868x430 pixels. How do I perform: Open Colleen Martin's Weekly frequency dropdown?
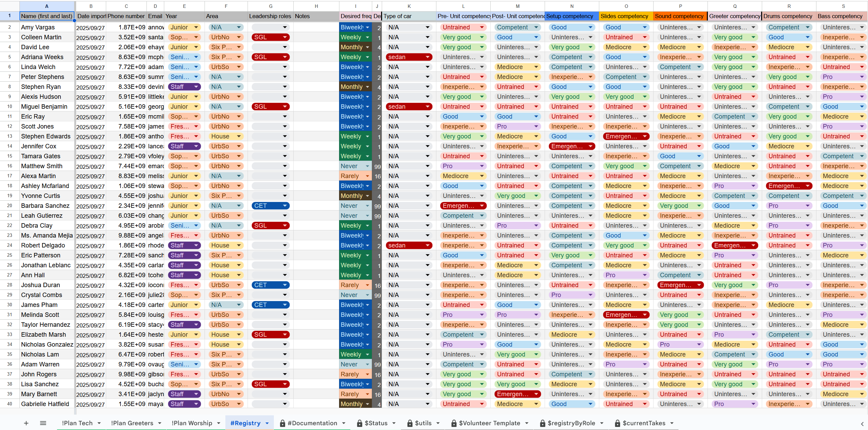367,37
